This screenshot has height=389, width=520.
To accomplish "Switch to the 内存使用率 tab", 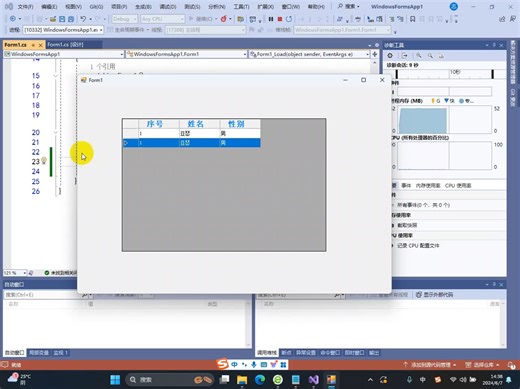I will point(428,186).
